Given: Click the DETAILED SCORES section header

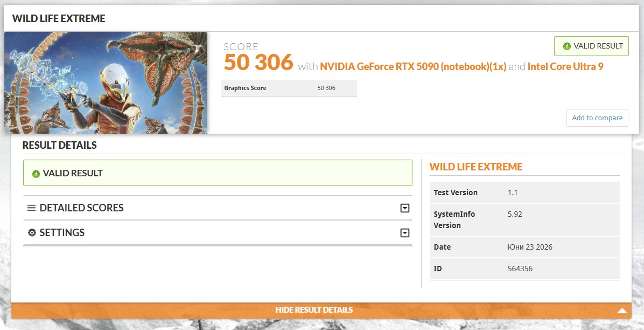Looking at the screenshot, I should pos(218,208).
